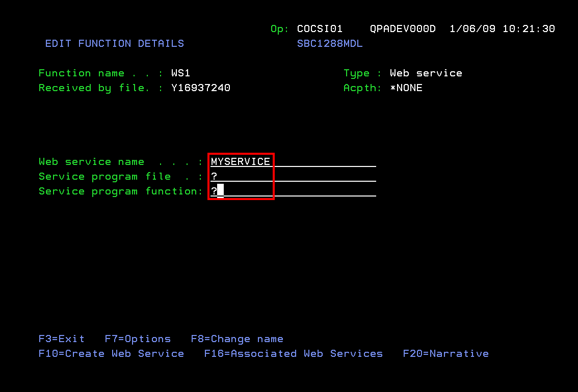Click the Service program file input field

(293, 176)
